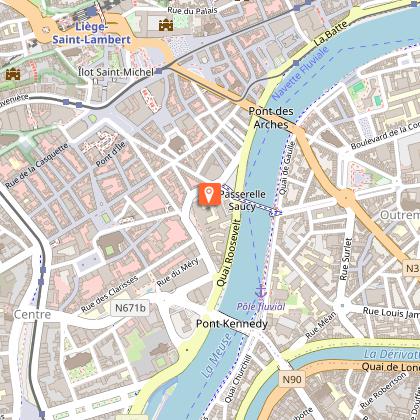Image resolution: width=420 pixels, height=420 pixels.
Task: Click the Rue Surlet street label
Action: 345,259
